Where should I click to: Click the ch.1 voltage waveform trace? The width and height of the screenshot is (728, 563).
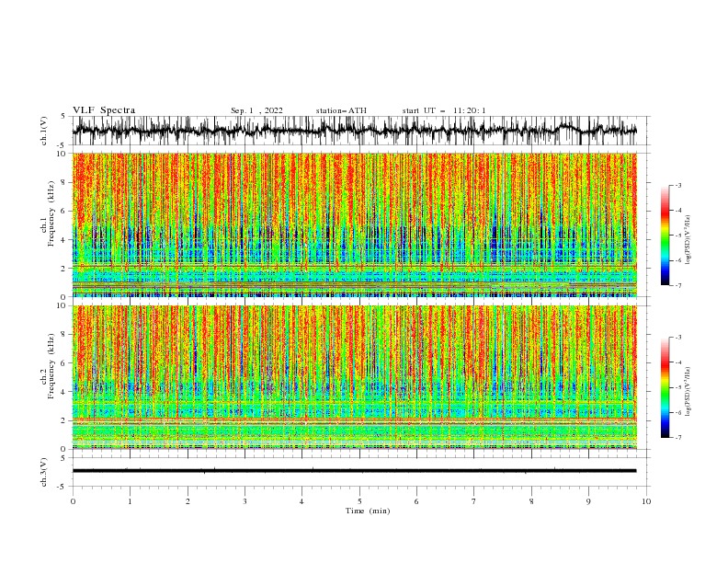pos(354,131)
